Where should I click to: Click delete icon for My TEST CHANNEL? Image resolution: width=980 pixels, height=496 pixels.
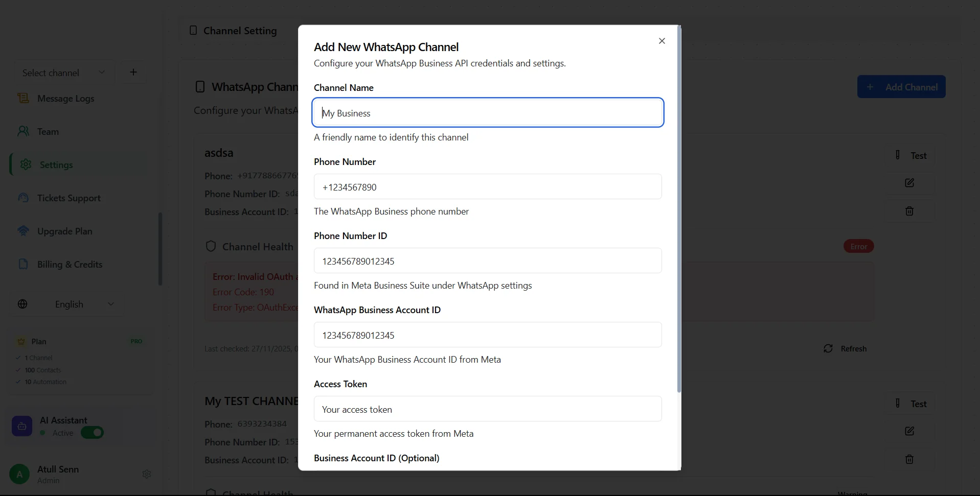pyautogui.click(x=909, y=459)
